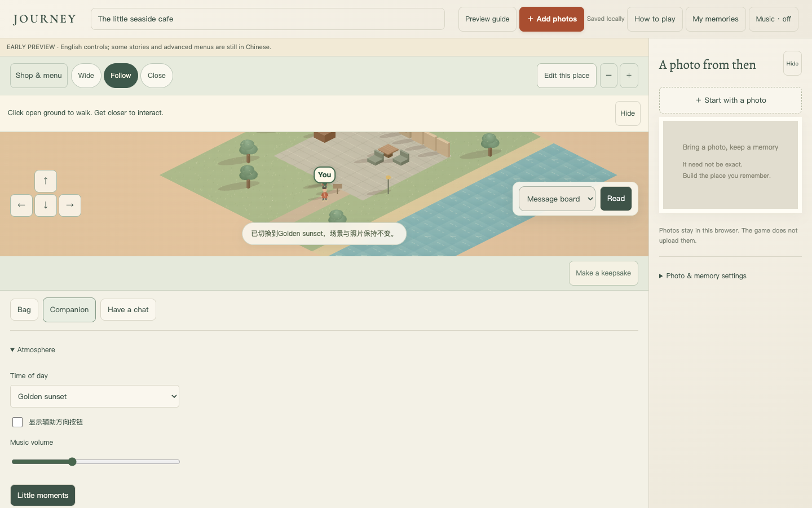Click the You character marker
812x508 pixels.
325,175
